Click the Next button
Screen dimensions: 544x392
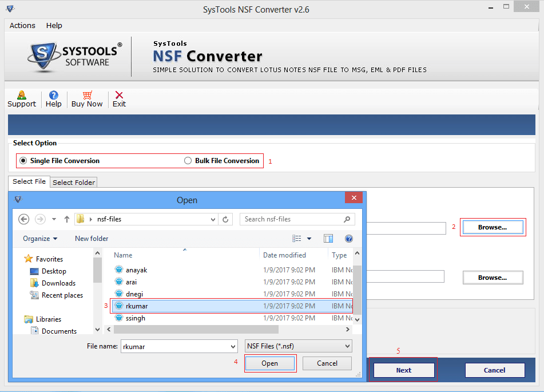tap(404, 370)
